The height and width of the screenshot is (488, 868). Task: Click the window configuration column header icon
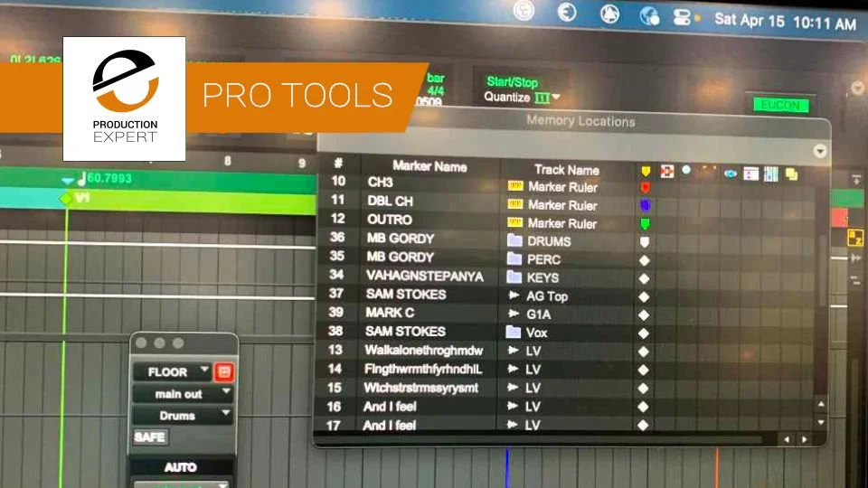[792, 174]
